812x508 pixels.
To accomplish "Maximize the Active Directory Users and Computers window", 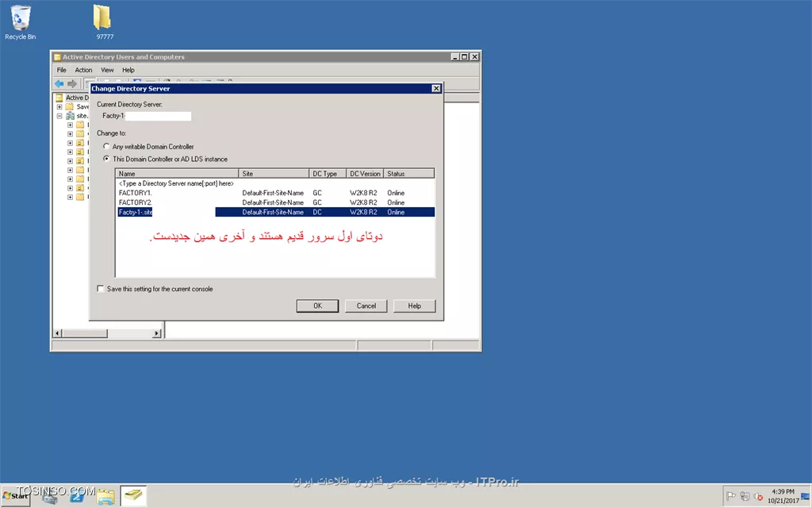I will pos(465,57).
